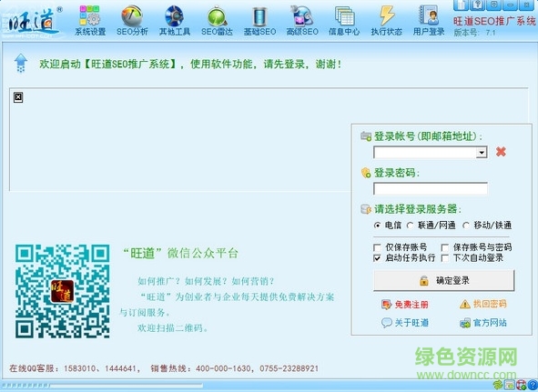Click the progress bar in the status bar
Image resolution: width=538 pixels, height=392 pixels.
(102, 385)
